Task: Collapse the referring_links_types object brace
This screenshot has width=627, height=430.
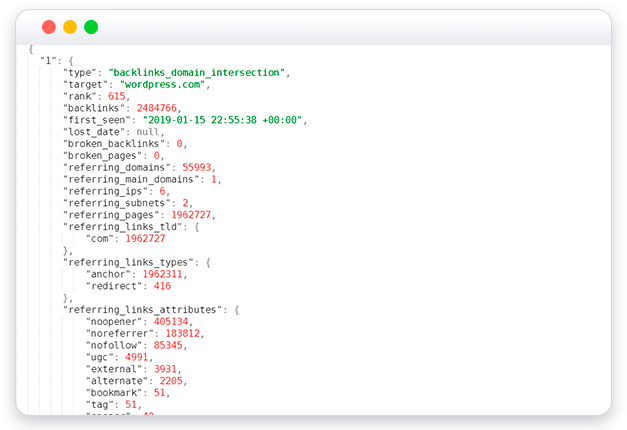Action: pos(208,263)
